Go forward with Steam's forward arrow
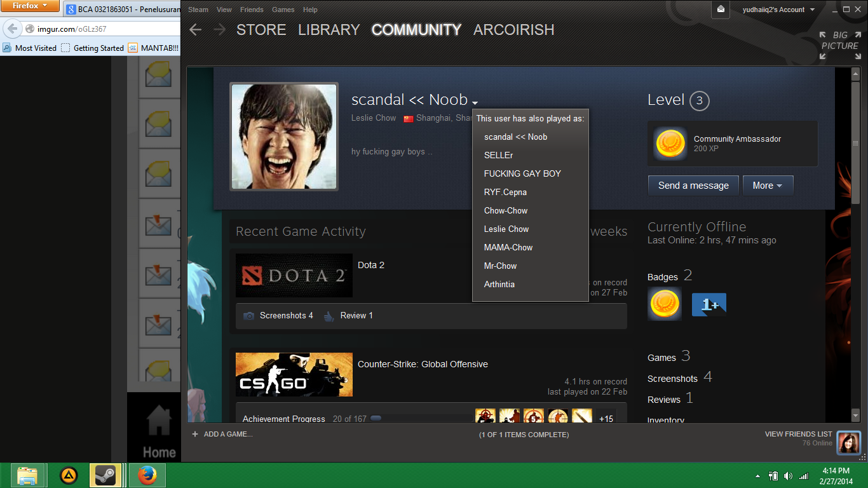This screenshot has height=488, width=868. 219,30
